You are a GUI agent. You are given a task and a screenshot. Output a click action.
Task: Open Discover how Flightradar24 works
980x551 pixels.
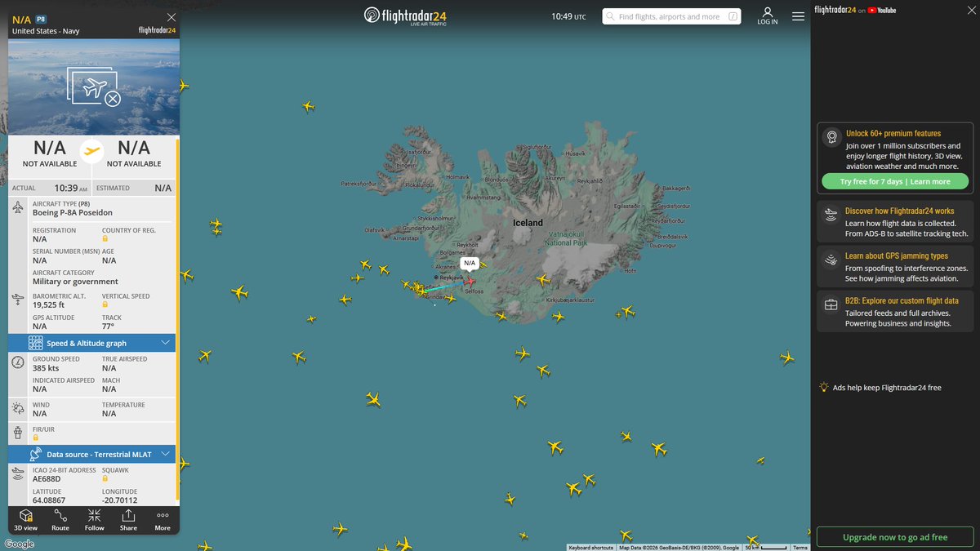pos(895,222)
